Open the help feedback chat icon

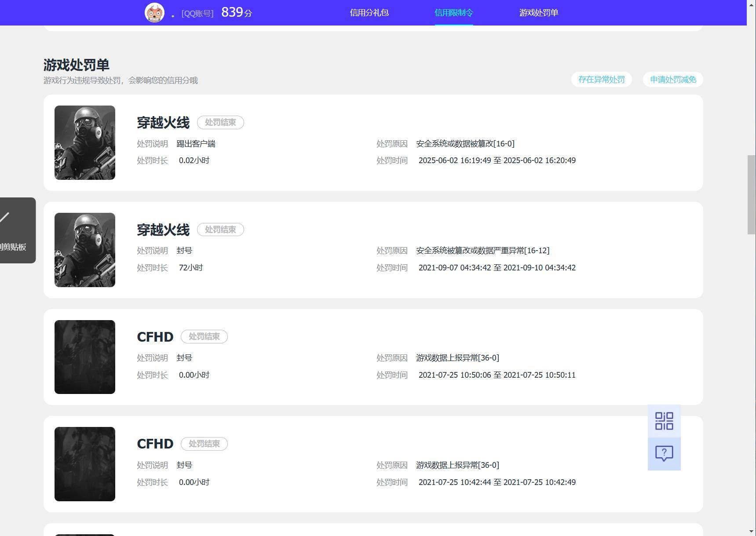point(664,454)
